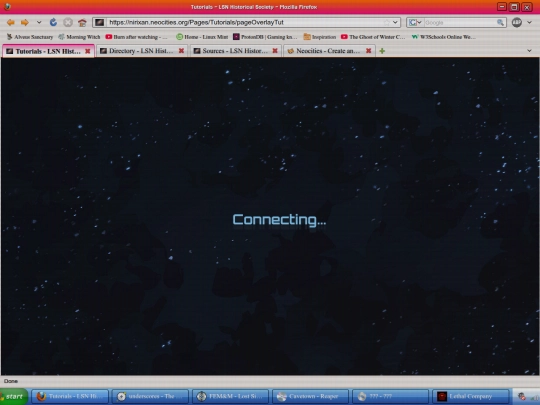Viewport: 540px width, 405px height.
Task: Open the Start menu
Action: (14, 396)
